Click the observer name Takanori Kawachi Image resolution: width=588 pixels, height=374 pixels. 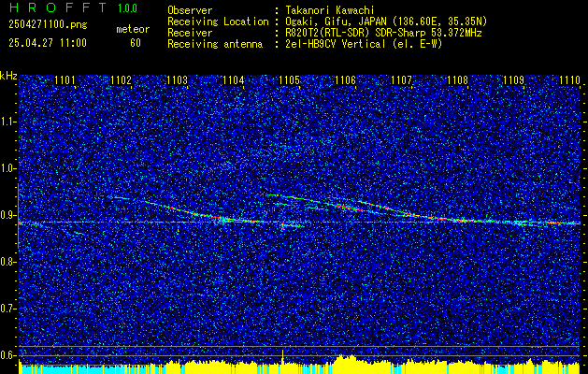pyautogui.click(x=328, y=10)
